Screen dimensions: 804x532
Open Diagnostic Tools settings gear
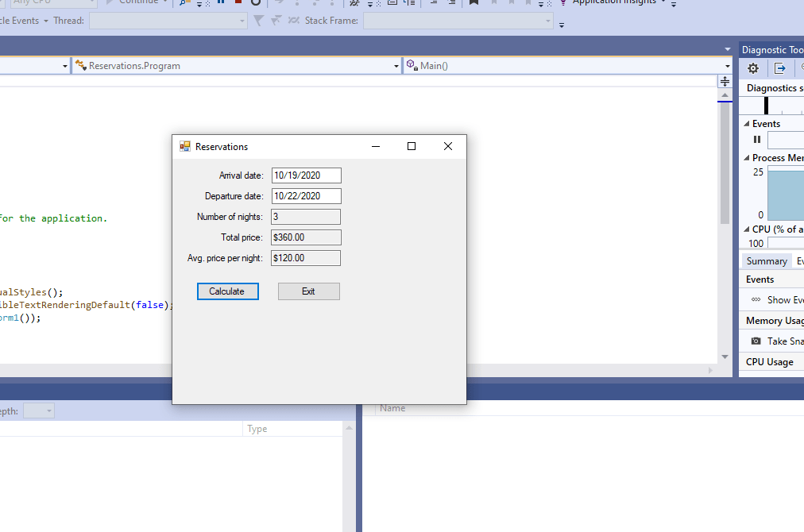click(752, 68)
